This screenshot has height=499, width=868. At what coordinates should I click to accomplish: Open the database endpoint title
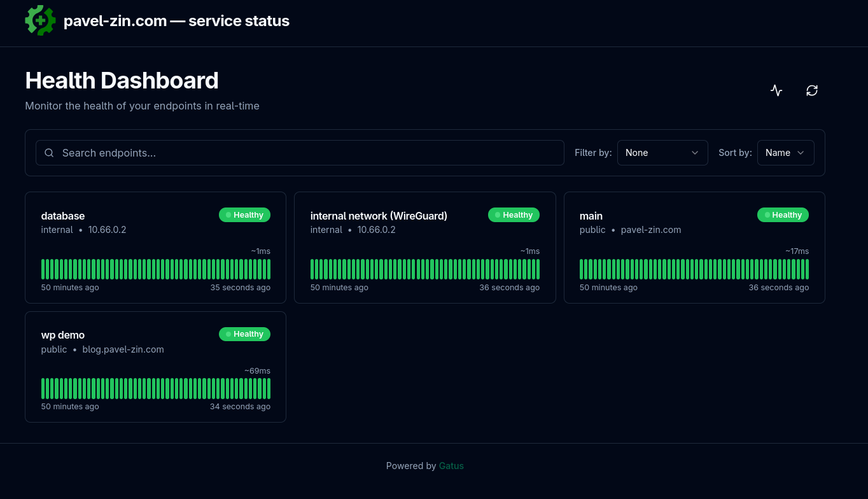tap(63, 216)
